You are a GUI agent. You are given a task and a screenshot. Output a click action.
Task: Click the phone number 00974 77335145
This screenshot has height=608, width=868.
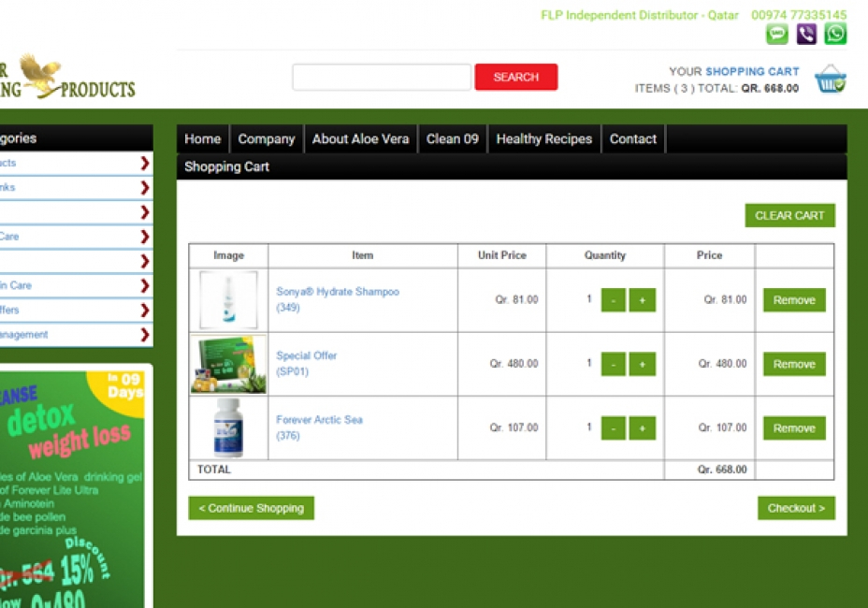point(799,15)
